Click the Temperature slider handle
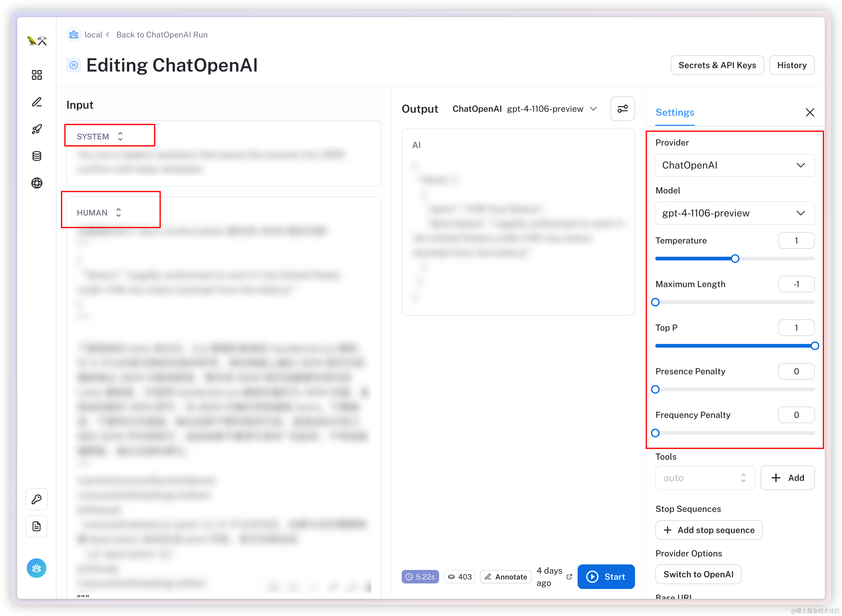Screen dimensions: 842x616 click(x=735, y=259)
